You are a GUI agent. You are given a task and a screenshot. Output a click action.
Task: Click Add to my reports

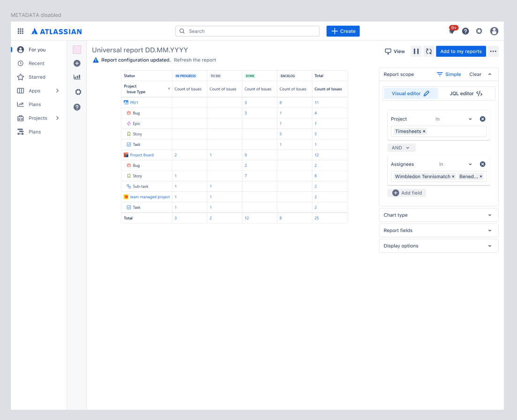(461, 51)
